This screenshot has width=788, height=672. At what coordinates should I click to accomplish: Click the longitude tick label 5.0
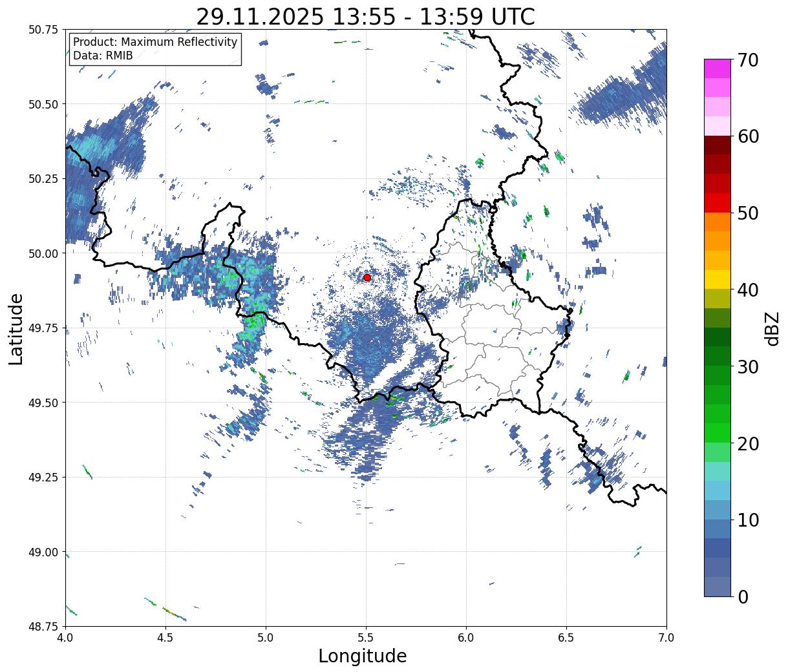coord(266,637)
